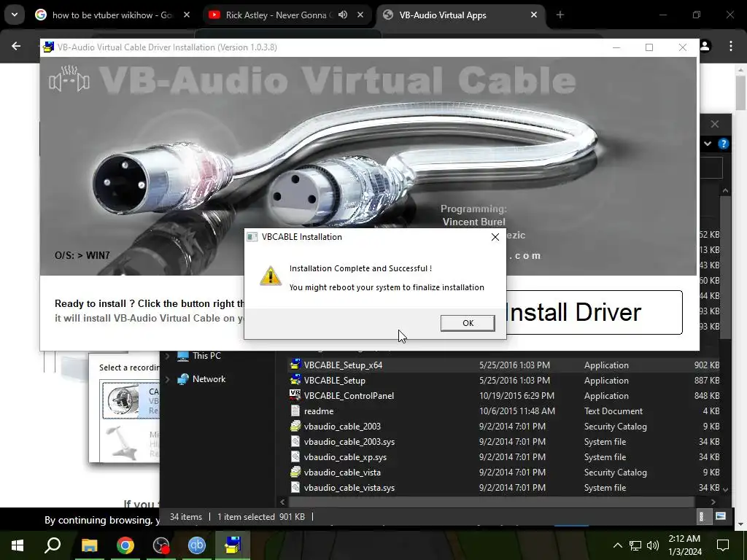The height and width of the screenshot is (560, 747).
Task: Switch Explorer to large icons view
Action: (720, 517)
